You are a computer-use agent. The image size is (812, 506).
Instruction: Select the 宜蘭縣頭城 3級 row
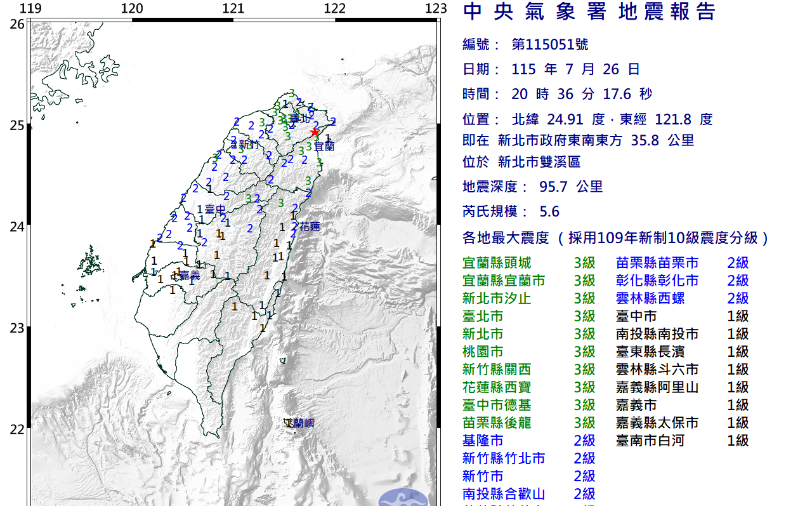(529, 263)
